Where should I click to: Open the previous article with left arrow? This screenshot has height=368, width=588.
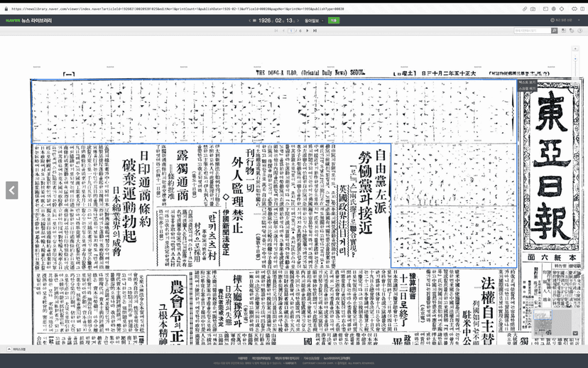11,190
